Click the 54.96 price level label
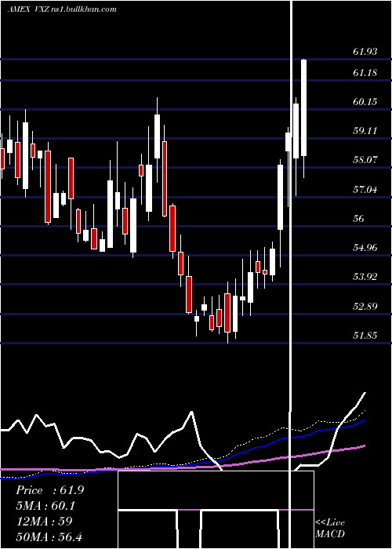 tap(365, 248)
